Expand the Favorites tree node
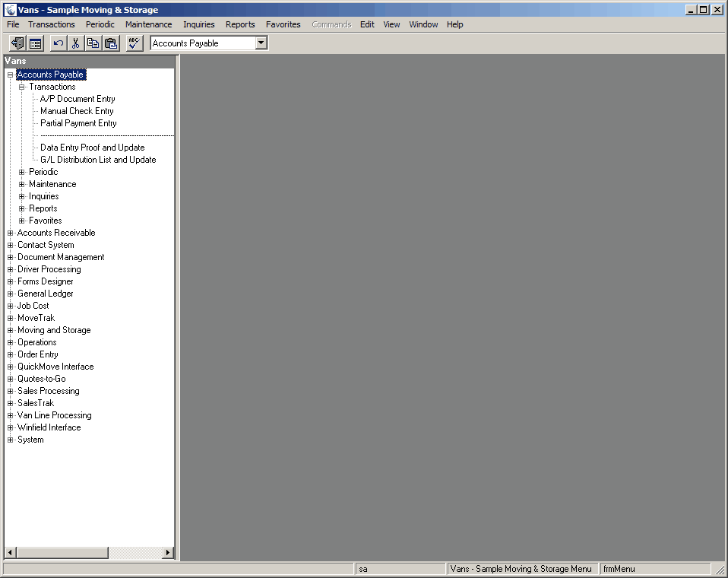Image resolution: width=728 pixels, height=578 pixels. pyautogui.click(x=21, y=221)
